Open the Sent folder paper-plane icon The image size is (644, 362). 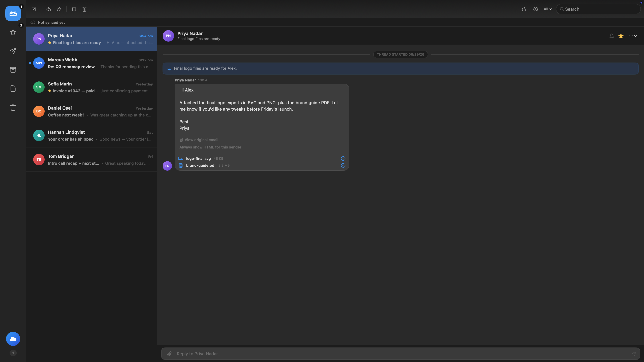pos(13,51)
